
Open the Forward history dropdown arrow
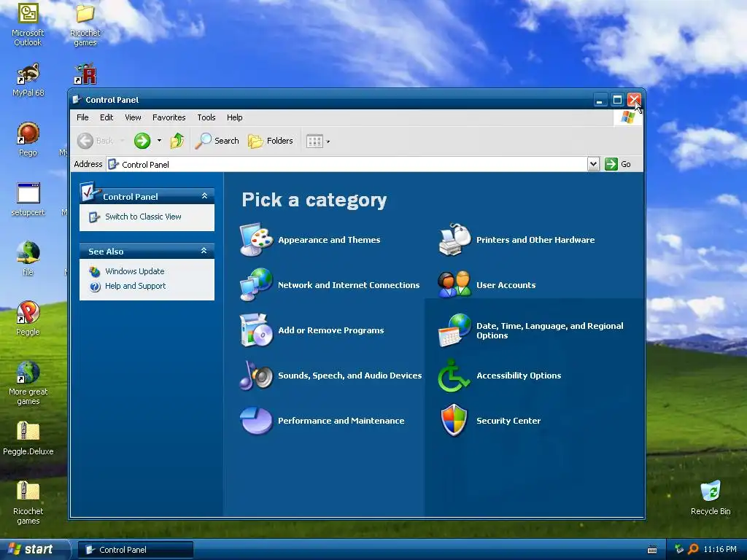(159, 141)
